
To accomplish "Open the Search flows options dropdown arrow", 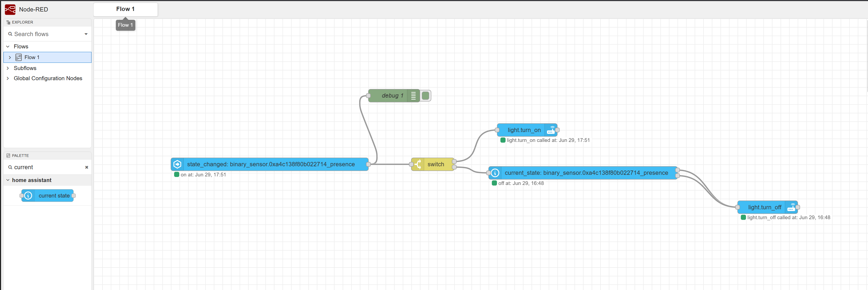I will (x=86, y=34).
